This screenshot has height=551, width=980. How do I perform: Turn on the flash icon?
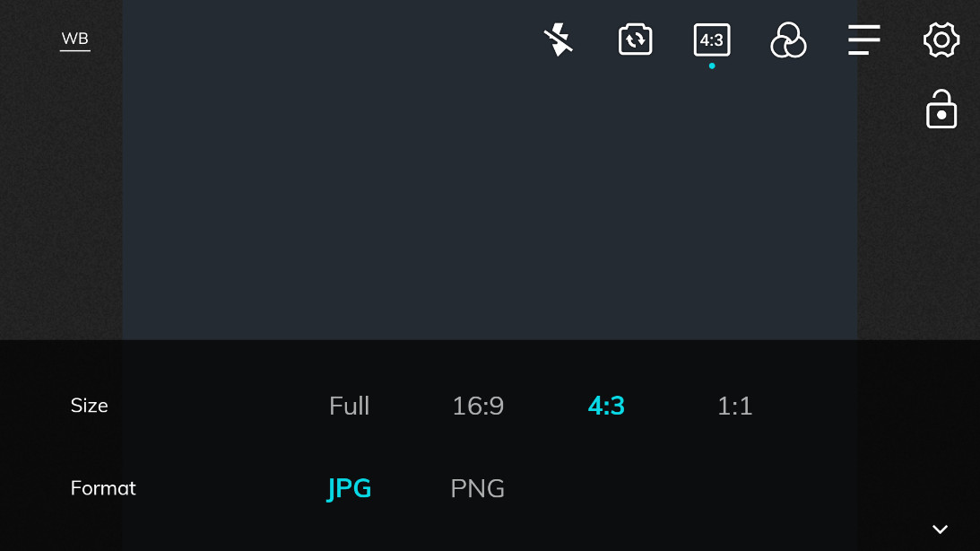point(559,40)
